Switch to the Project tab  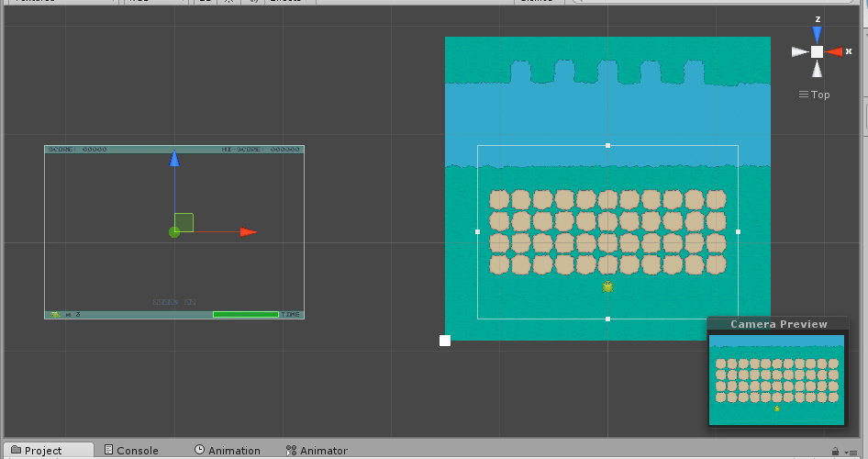tap(49, 450)
